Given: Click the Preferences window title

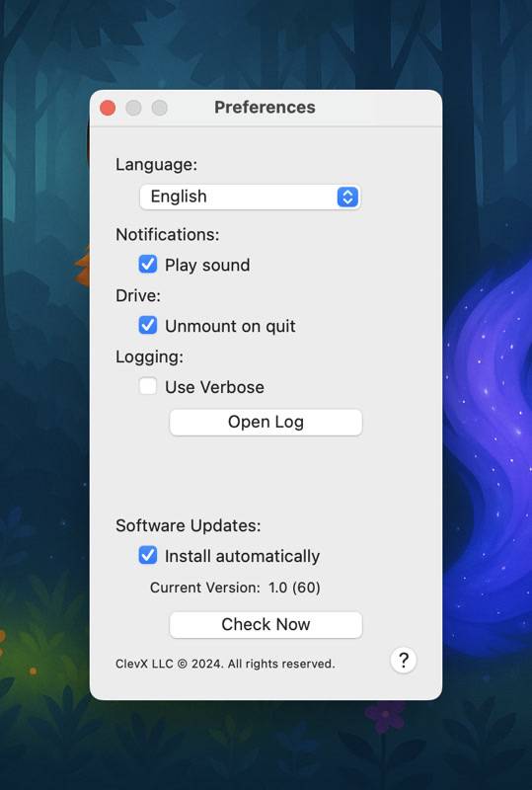Looking at the screenshot, I should point(265,108).
